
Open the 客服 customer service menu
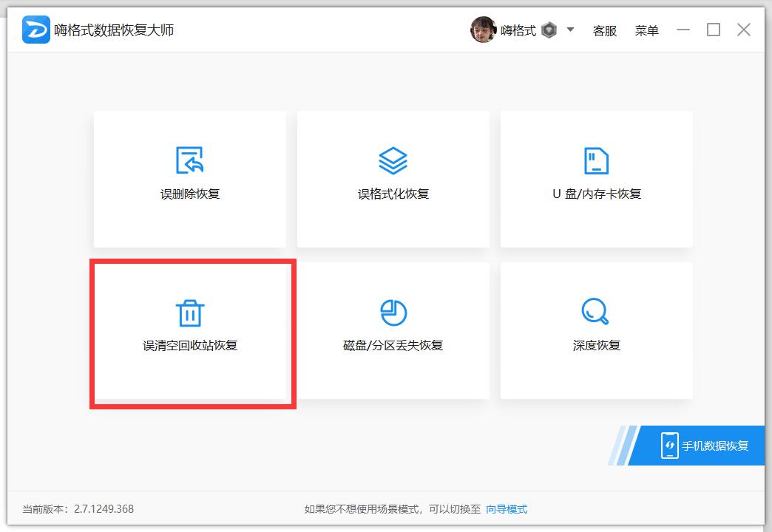pos(605,30)
